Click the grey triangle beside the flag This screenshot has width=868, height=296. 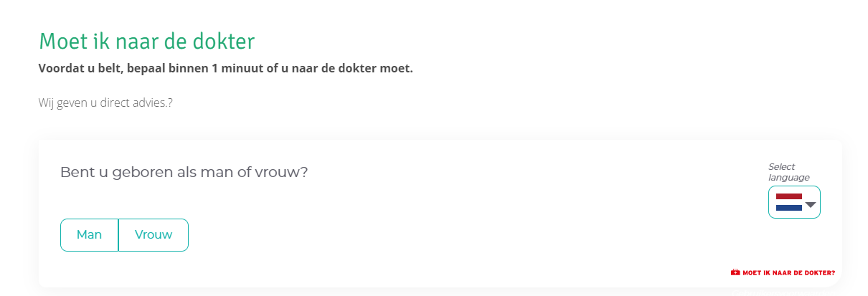(811, 204)
